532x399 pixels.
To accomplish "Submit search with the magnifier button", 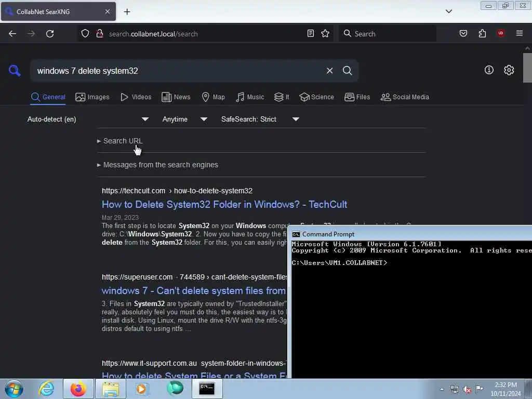I will (347, 71).
